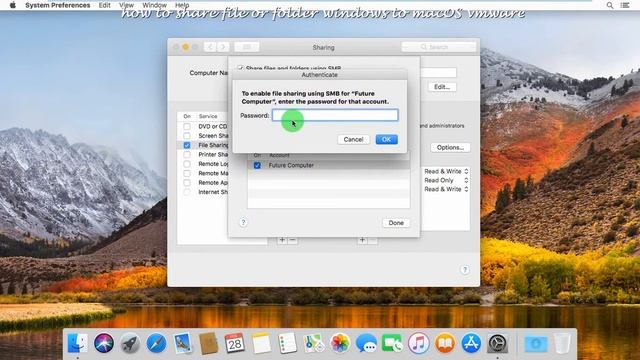Add shared folder with plus button
The width and height of the screenshot is (640, 360).
click(282, 240)
